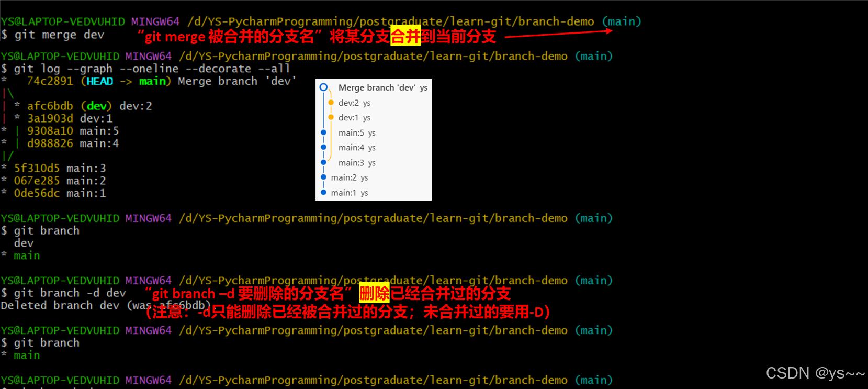
Task: Click the blue commit dot beside main:1
Action: (323, 193)
